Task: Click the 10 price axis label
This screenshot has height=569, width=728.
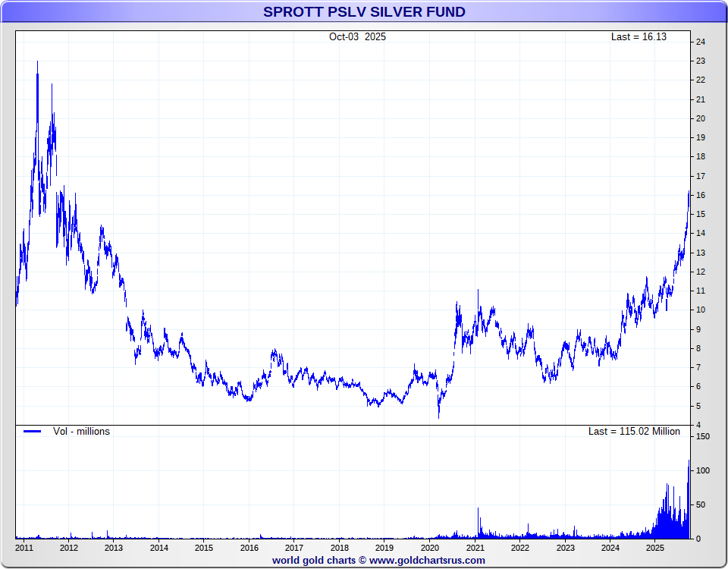Action: [x=701, y=310]
